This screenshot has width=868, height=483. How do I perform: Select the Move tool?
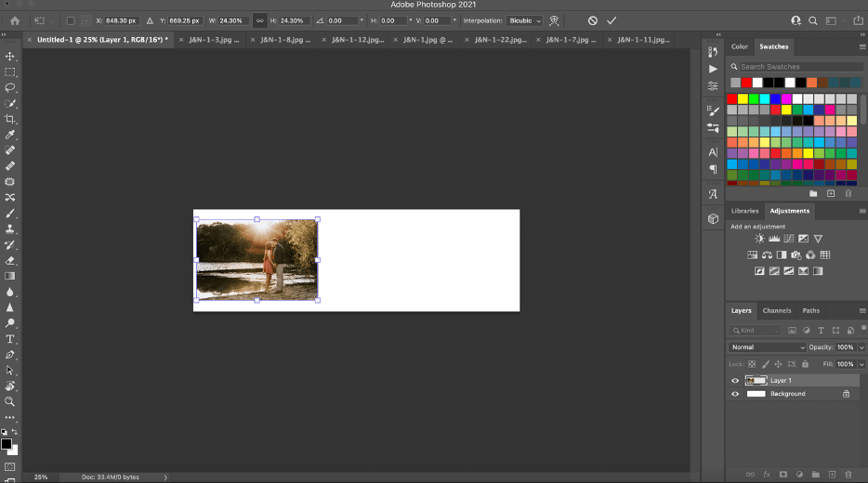(x=10, y=57)
